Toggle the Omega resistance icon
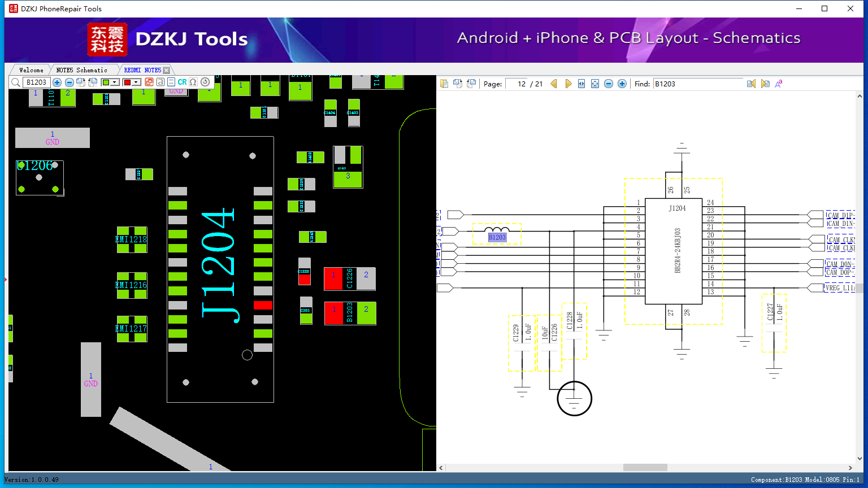868x488 pixels. click(x=193, y=82)
